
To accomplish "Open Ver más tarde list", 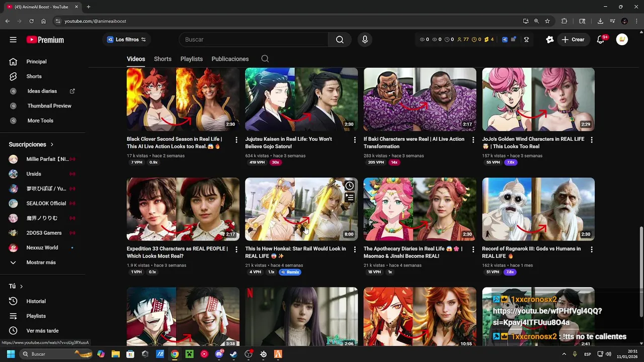I will click(42, 331).
